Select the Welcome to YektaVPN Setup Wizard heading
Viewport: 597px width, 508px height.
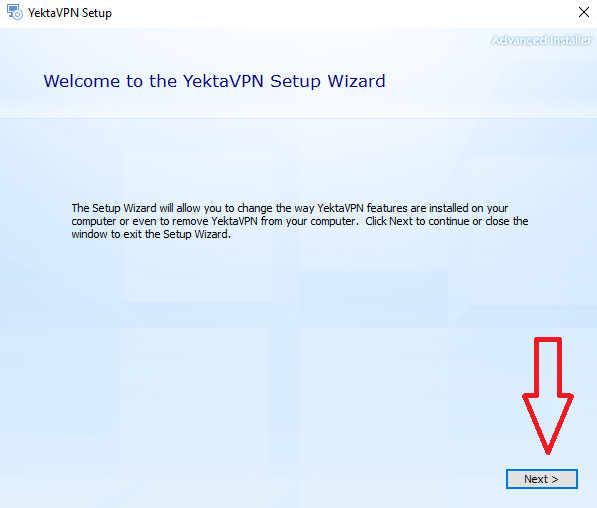[214, 81]
